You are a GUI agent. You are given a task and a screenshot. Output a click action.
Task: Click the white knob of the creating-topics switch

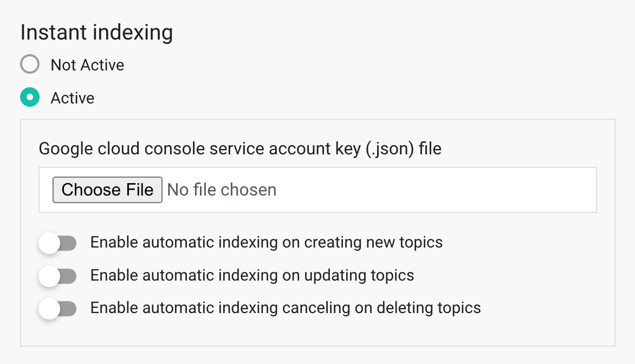pyautogui.click(x=49, y=243)
